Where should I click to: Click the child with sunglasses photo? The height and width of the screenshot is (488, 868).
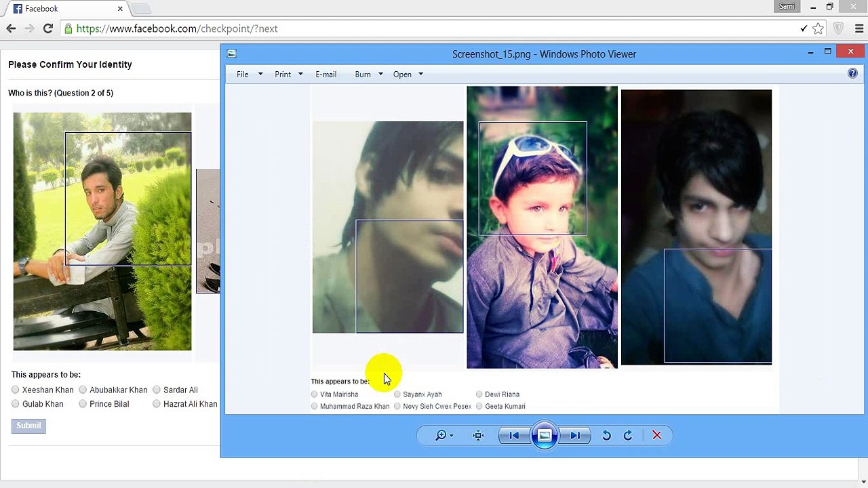[542, 227]
